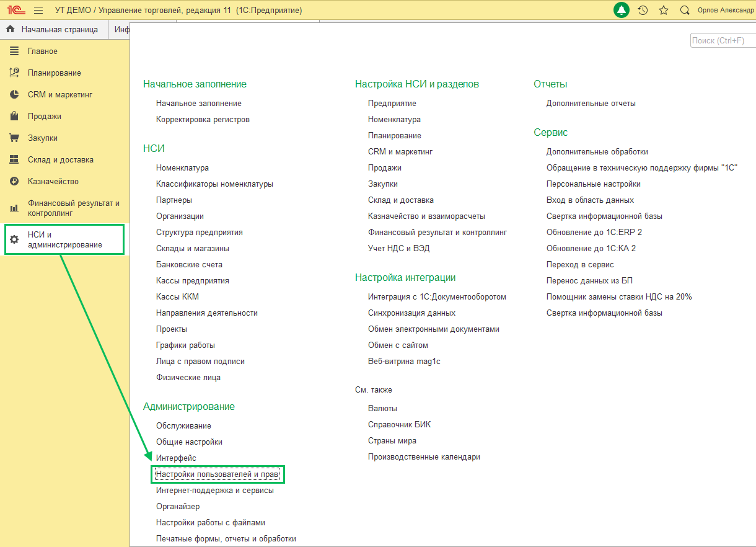The image size is (756, 547).
Task: Open Помощник замены ставки НДС на 20%
Action: click(619, 296)
